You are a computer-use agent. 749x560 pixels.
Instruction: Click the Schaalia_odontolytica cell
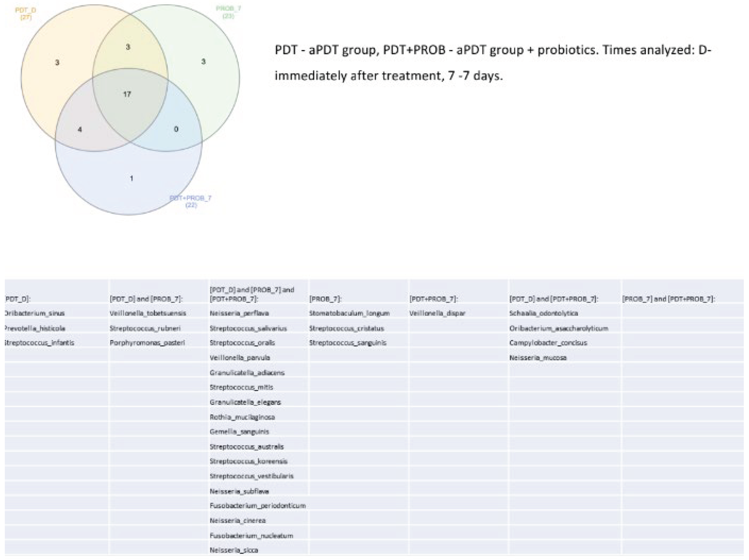click(x=544, y=313)
